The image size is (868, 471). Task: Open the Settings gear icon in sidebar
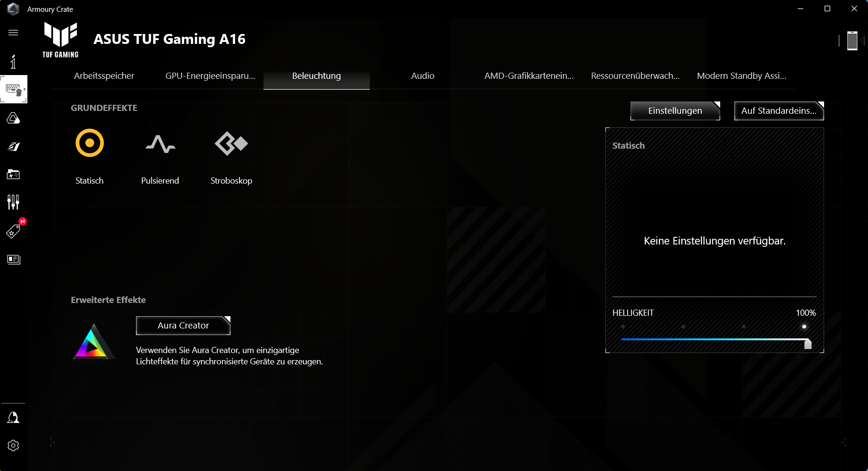(x=13, y=446)
